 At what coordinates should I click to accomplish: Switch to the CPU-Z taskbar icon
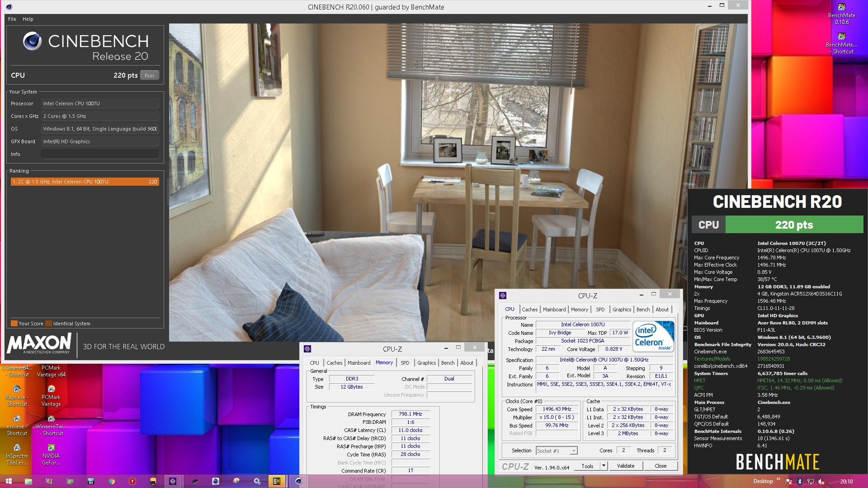173,481
